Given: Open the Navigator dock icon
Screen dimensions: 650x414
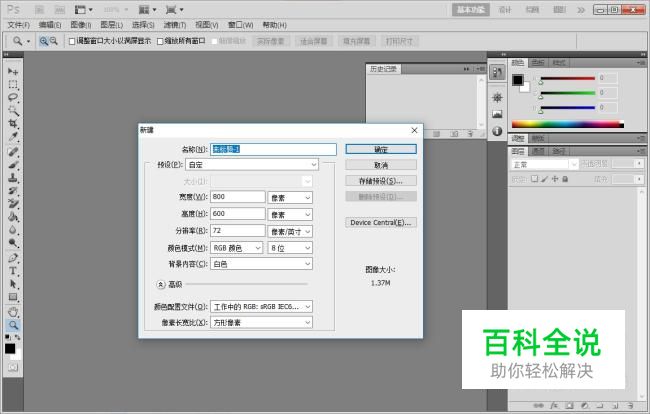Looking at the screenshot, I should [497, 97].
